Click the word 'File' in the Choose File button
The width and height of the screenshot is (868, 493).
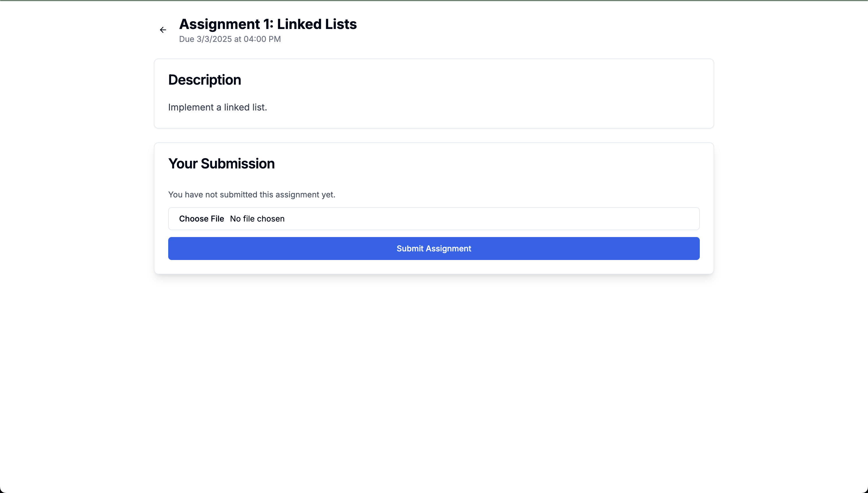[217, 219]
